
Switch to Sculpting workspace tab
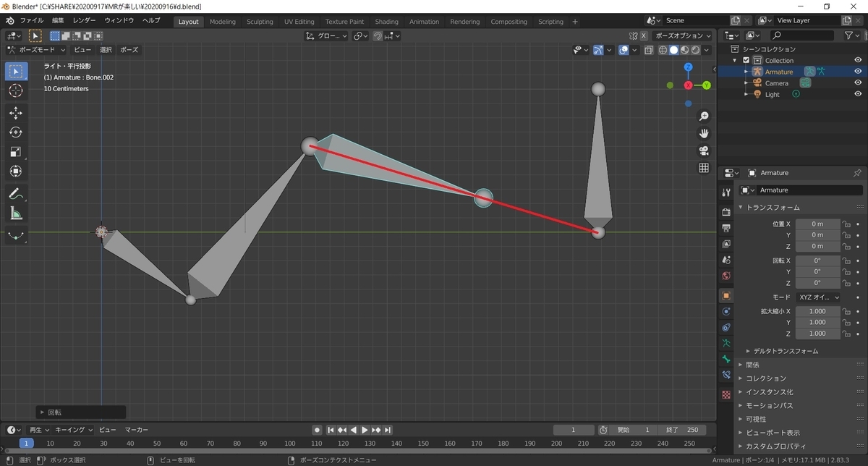(x=260, y=22)
